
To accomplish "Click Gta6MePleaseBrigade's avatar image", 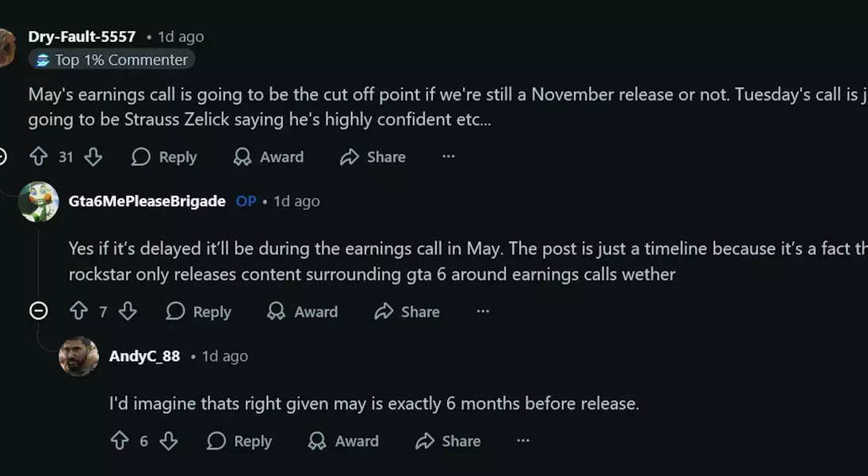I will point(38,202).
